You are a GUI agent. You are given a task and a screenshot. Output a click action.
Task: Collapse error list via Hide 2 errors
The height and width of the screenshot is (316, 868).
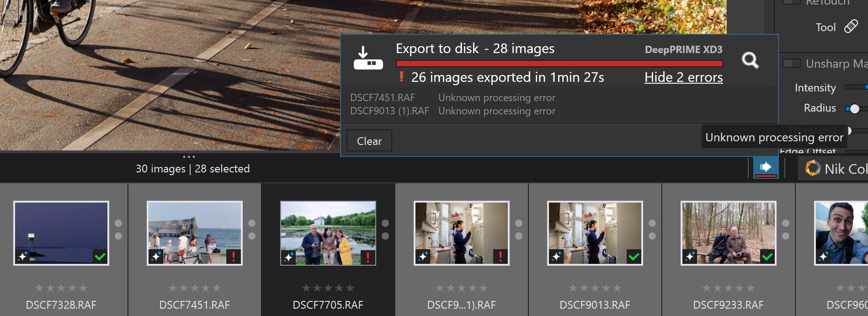coord(683,77)
